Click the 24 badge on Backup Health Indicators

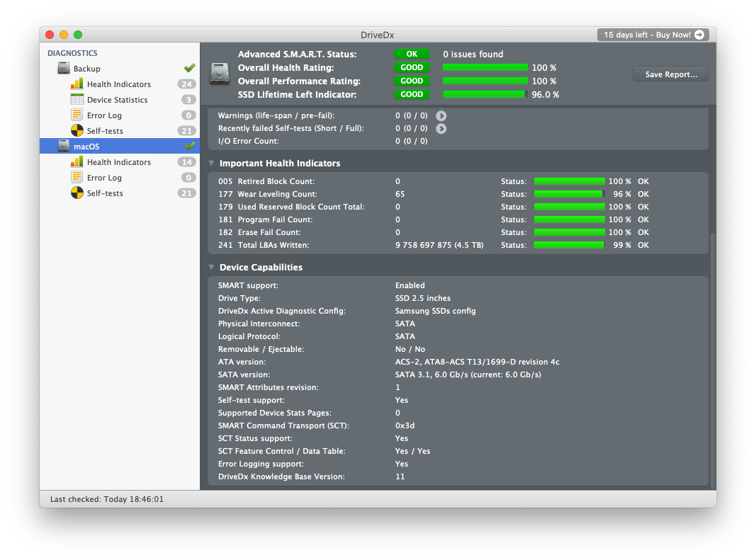coord(186,84)
